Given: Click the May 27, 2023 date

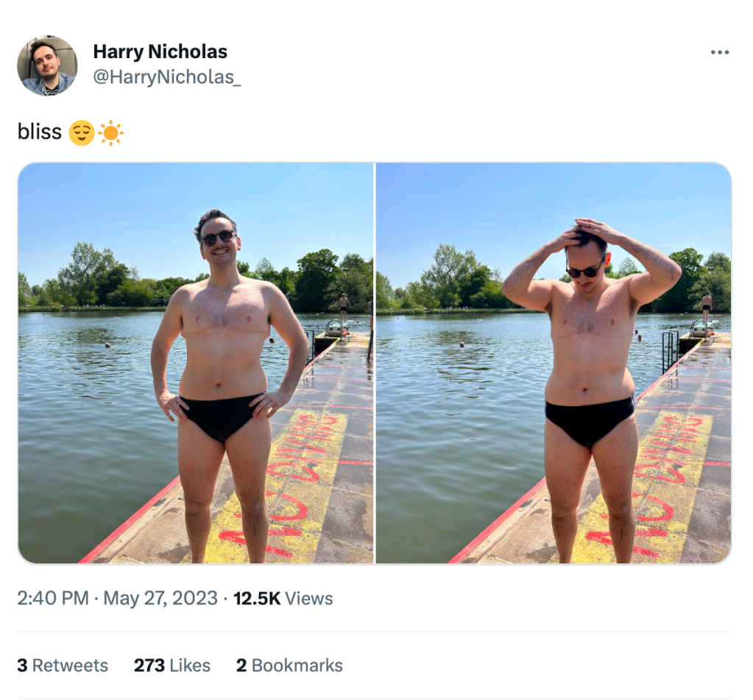Looking at the screenshot, I should click(160, 598).
